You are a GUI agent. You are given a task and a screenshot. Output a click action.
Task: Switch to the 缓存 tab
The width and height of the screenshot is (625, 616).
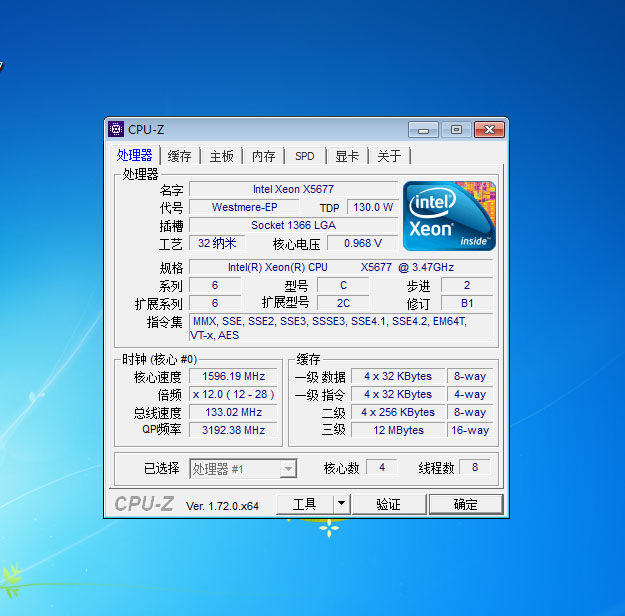point(179,156)
